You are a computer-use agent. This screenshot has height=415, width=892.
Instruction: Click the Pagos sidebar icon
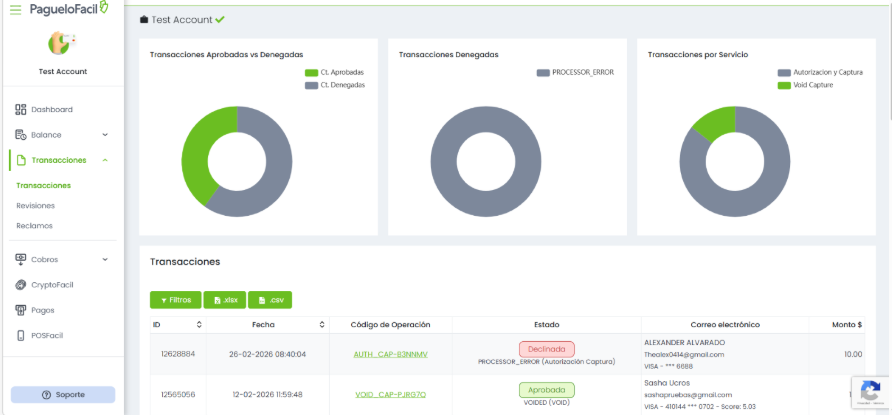pyautogui.click(x=21, y=310)
